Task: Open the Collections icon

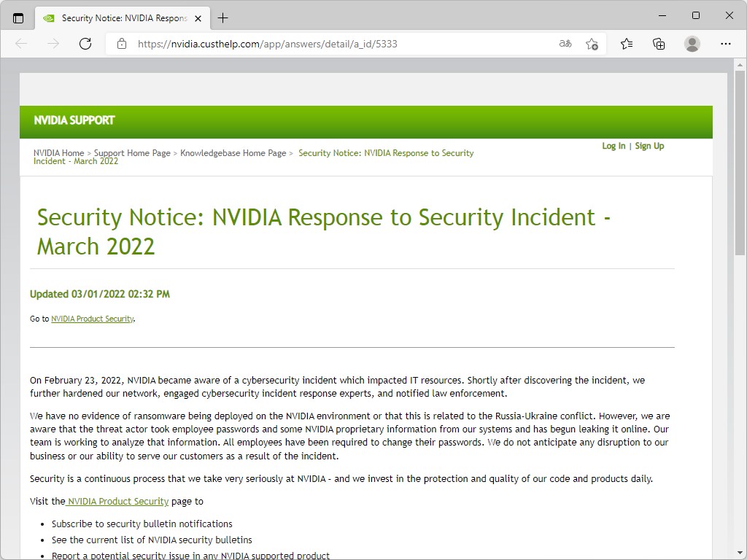Action: click(659, 44)
